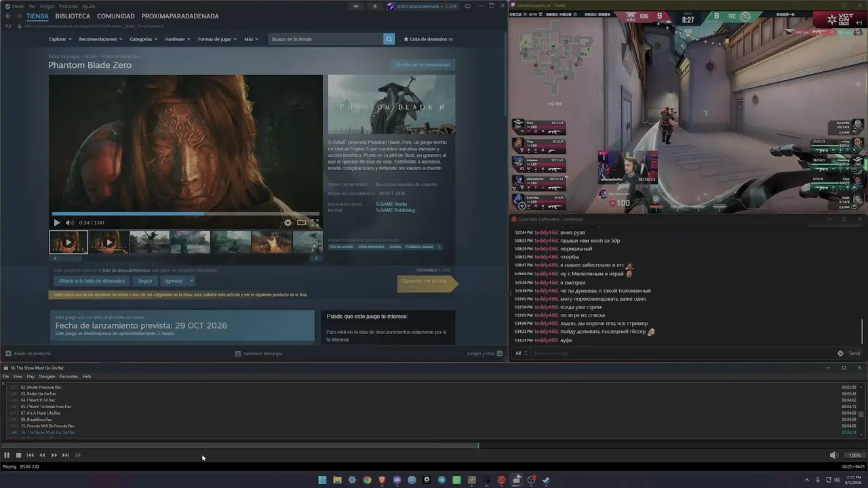The image size is (868, 488).
Task: Open File Explorer from the taskbar
Action: (x=337, y=480)
